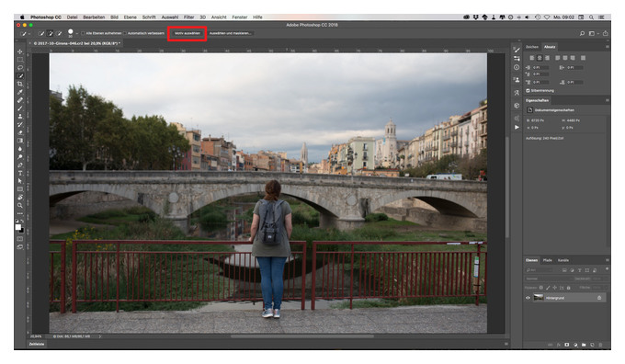Open the Datei menu
Screen dimensions: 625x364
pos(72,17)
